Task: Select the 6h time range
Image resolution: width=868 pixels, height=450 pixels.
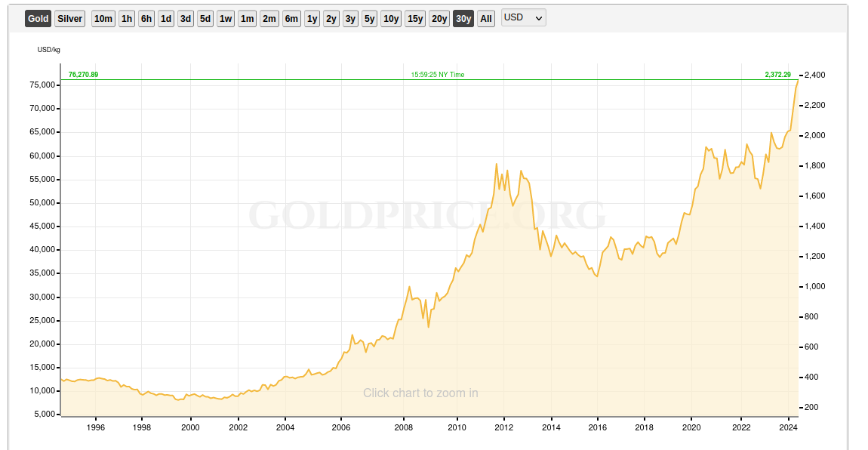Action: (x=146, y=19)
